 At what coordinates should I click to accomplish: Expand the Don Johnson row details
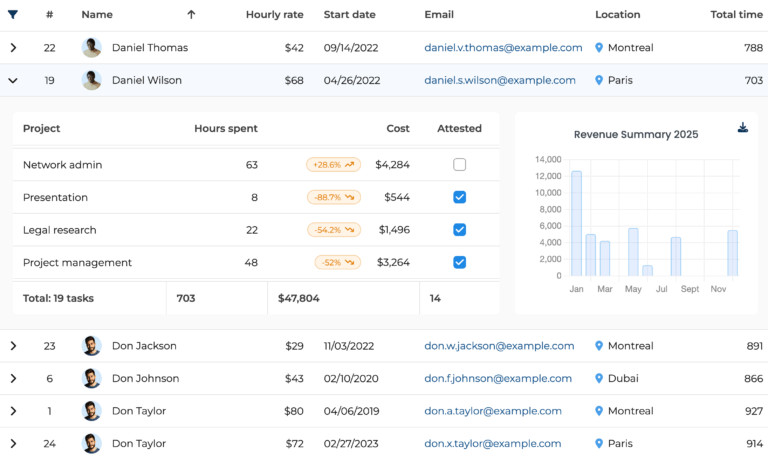(x=13, y=379)
